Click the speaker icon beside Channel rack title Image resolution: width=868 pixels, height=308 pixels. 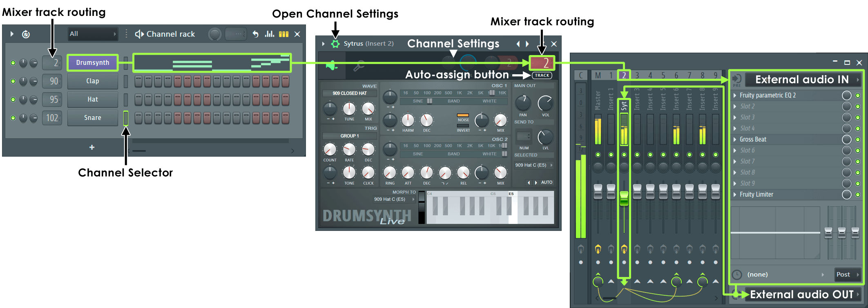pyautogui.click(x=139, y=34)
